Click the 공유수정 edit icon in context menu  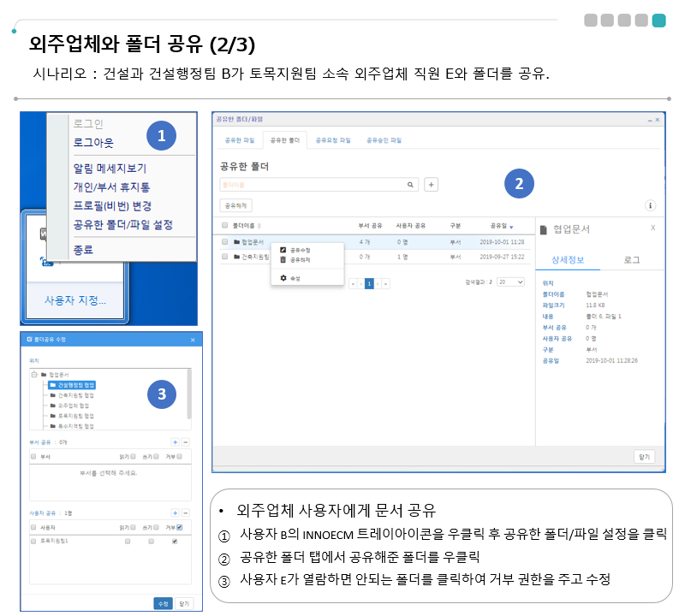point(283,250)
